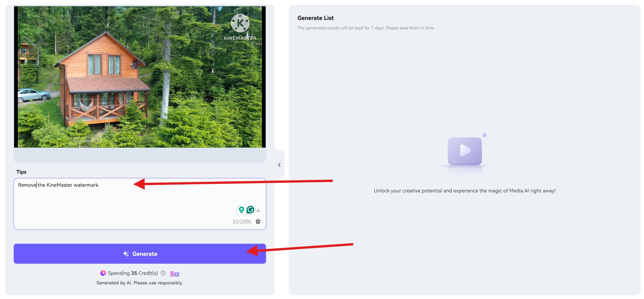The image size is (644, 299).
Task: Collapse the left panel using the chevron arrow
Action: pyautogui.click(x=279, y=165)
